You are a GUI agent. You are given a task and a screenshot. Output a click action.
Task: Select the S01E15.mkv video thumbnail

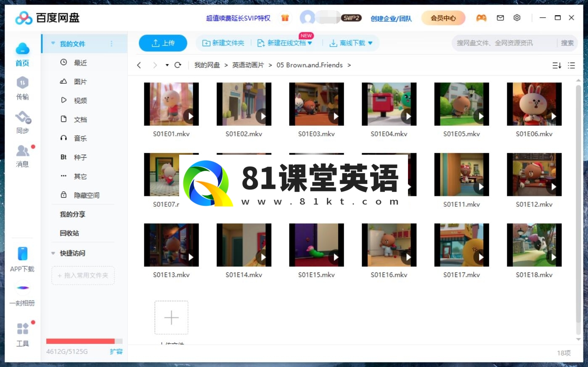click(316, 245)
